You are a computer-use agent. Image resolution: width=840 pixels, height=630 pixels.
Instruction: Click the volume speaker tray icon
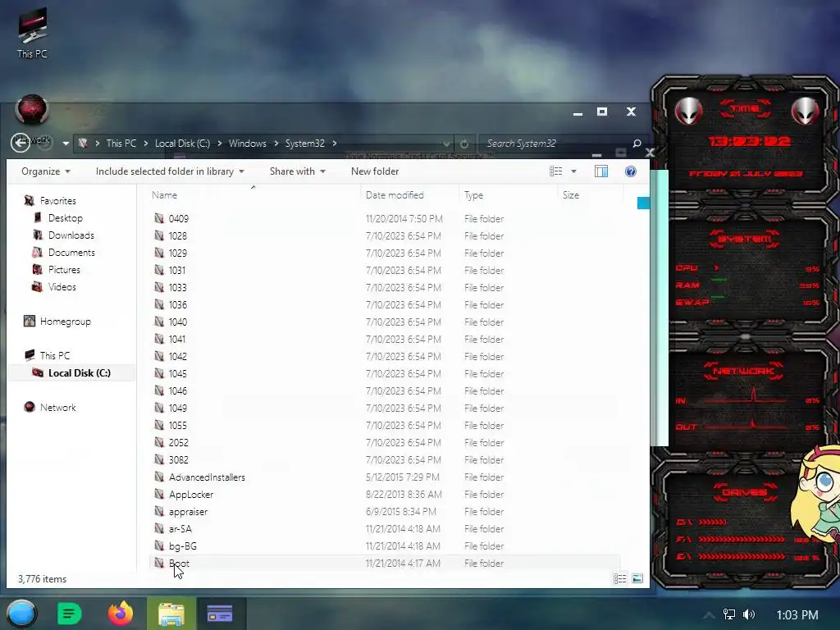[749, 614]
